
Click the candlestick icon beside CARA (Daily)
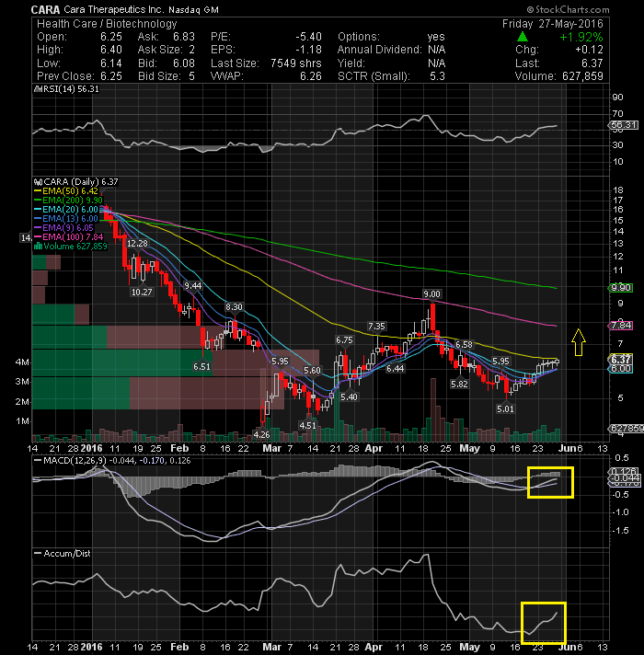(38, 182)
